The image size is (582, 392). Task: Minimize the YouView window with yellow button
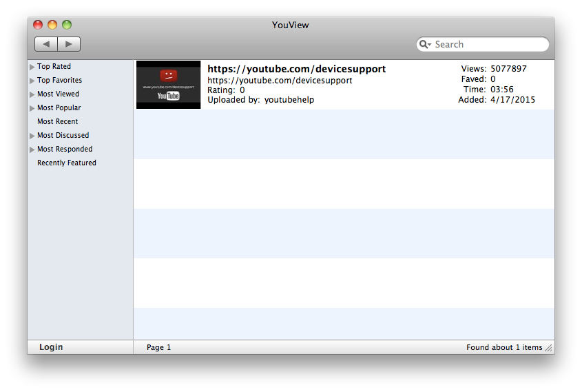pyautogui.click(x=52, y=25)
